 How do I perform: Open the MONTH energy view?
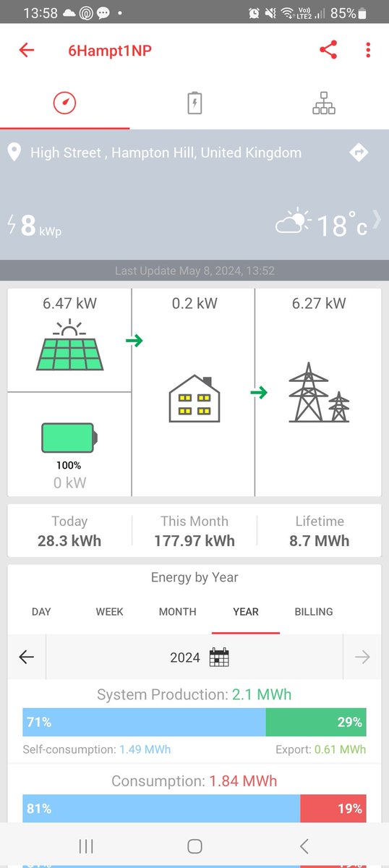177,612
